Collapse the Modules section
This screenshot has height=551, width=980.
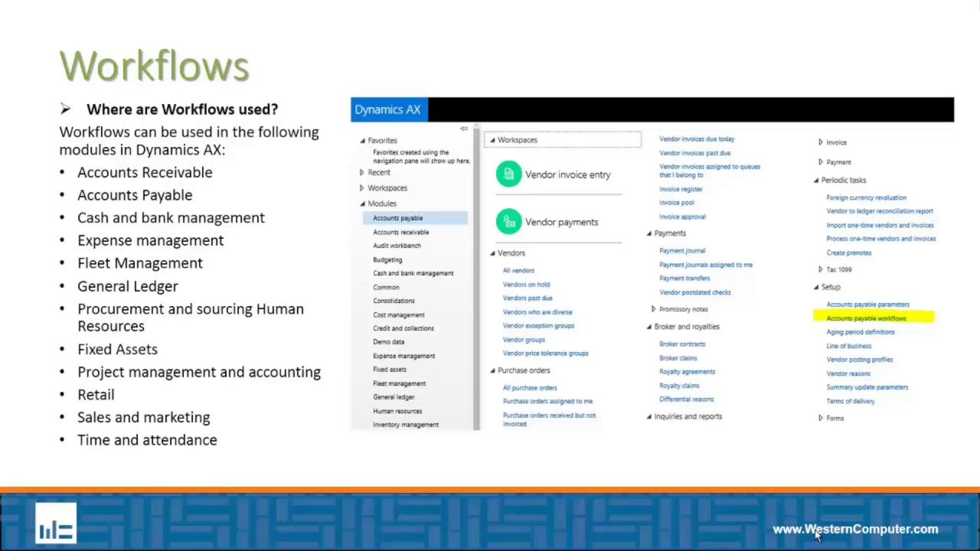pos(362,204)
